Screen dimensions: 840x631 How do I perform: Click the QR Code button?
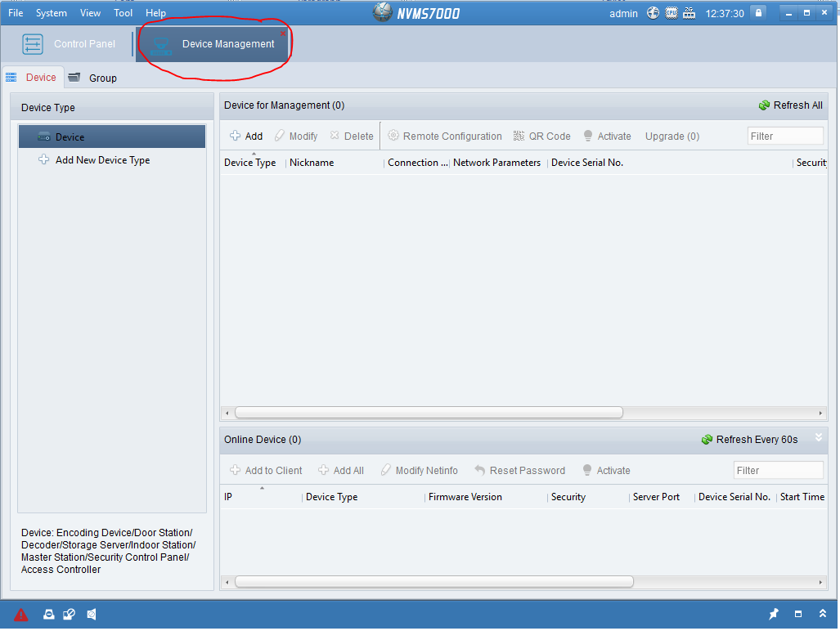(542, 136)
